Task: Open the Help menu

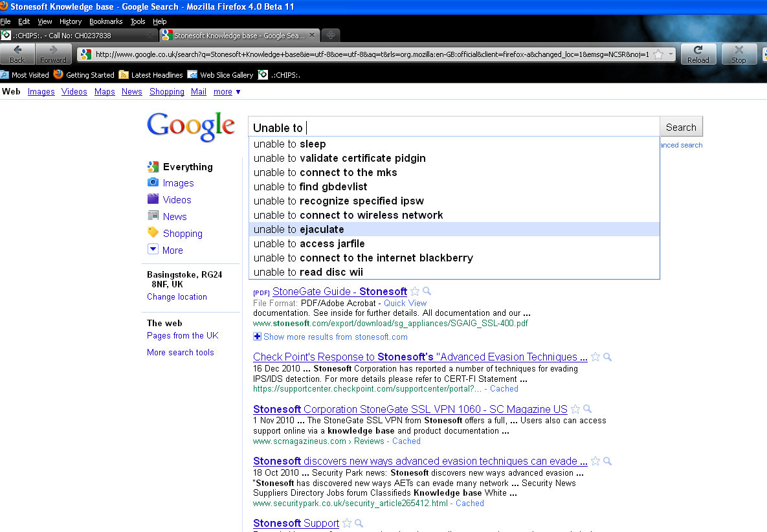Action: 159,21
